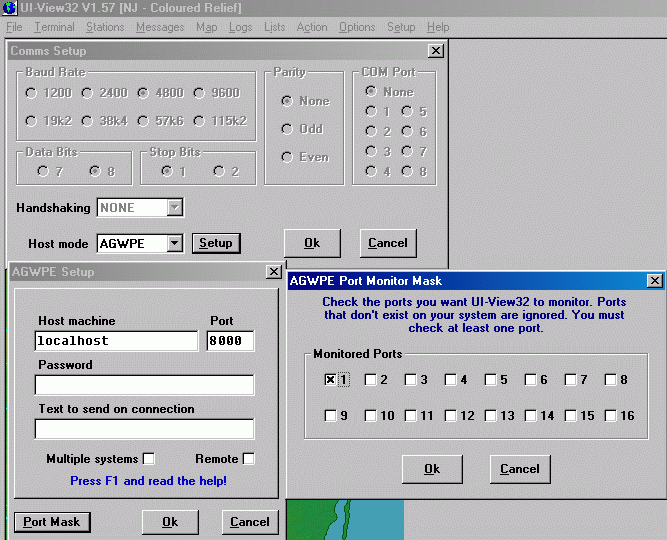Click the UI-View32 globe icon in title bar
This screenshot has height=540, width=667.
click(x=9, y=8)
